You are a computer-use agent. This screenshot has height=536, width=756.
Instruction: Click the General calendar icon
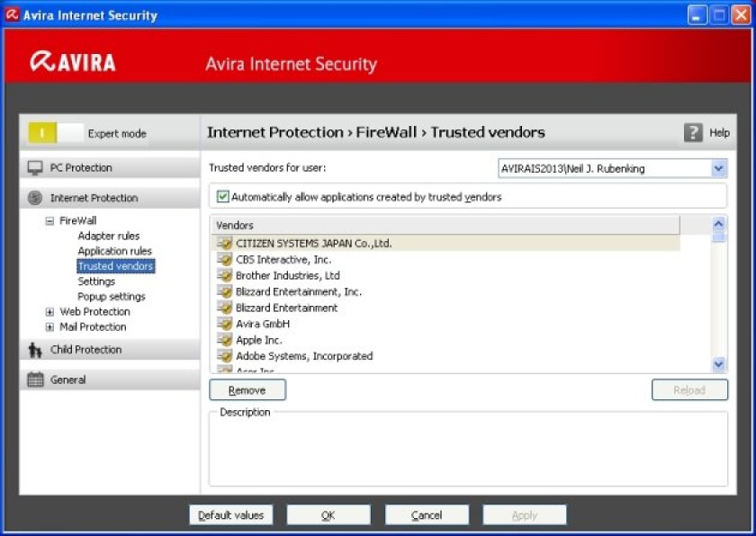[35, 380]
